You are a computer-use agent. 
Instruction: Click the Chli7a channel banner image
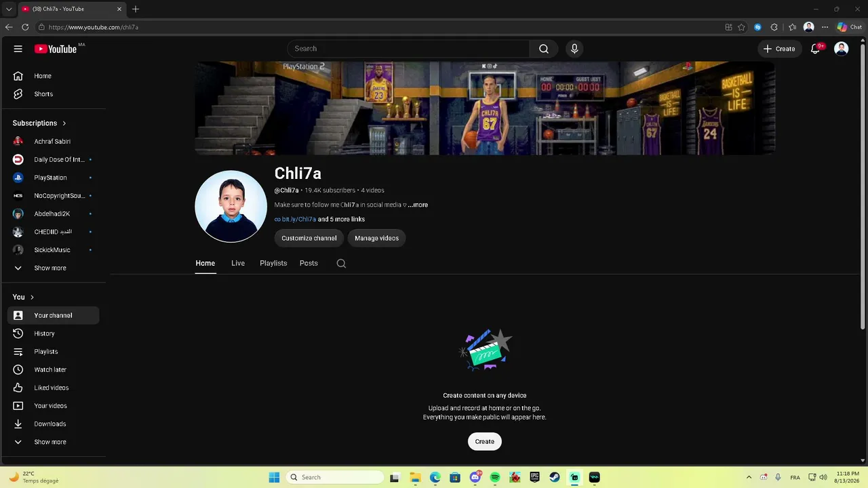(485, 108)
